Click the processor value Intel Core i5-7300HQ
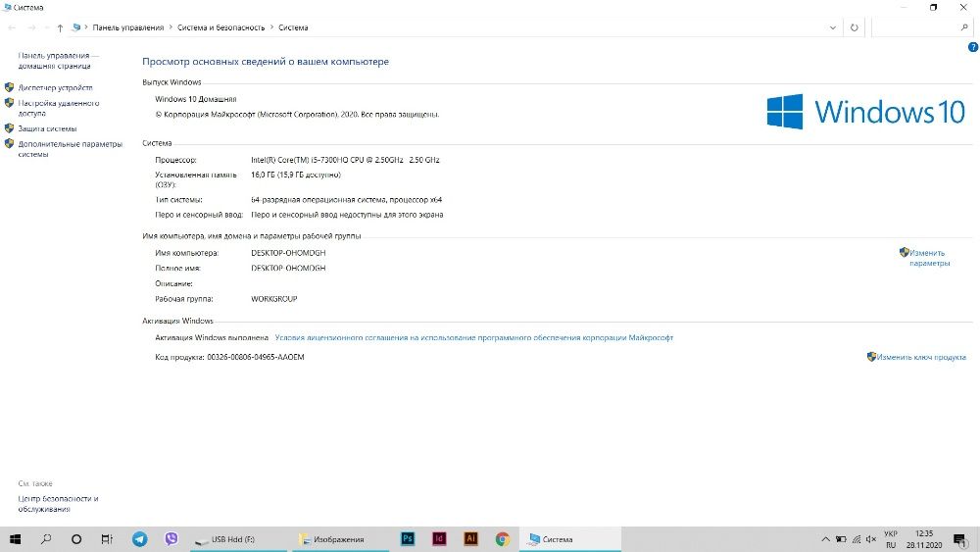This screenshot has height=552, width=980. (345, 160)
